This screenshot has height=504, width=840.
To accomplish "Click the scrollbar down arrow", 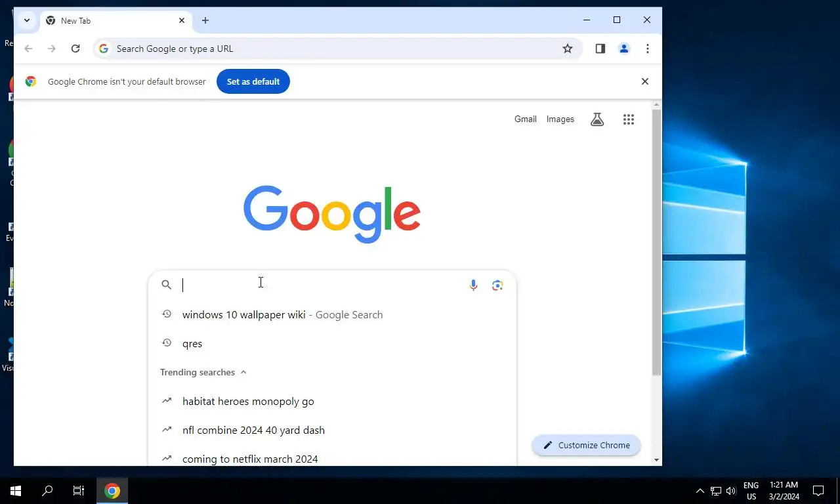I will 656,460.
